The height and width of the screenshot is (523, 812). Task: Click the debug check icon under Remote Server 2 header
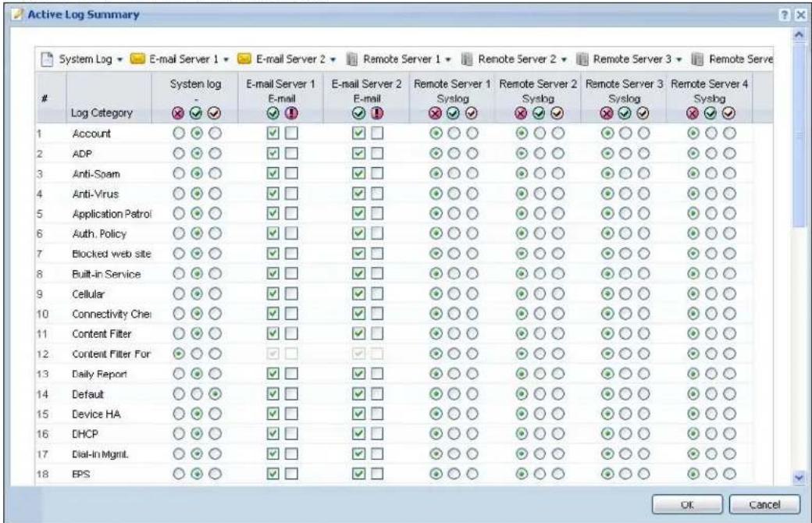tap(557, 113)
